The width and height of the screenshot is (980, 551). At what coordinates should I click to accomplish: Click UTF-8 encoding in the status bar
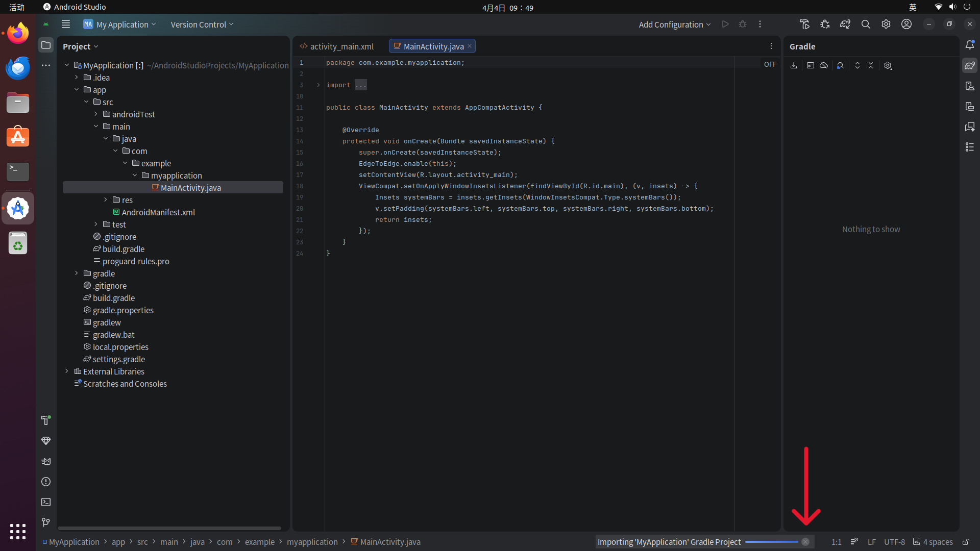pos(894,542)
